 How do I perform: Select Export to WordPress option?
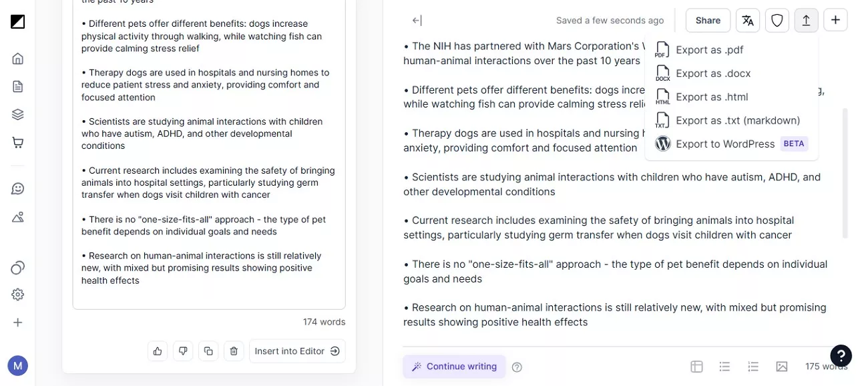[725, 144]
